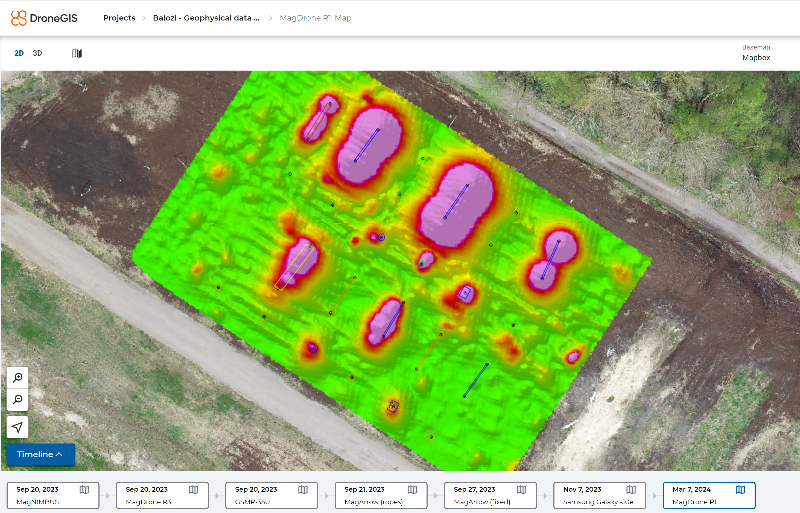This screenshot has height=513, width=800.
Task: Click map icon on Nov 7, 2023 card
Action: coord(631,490)
